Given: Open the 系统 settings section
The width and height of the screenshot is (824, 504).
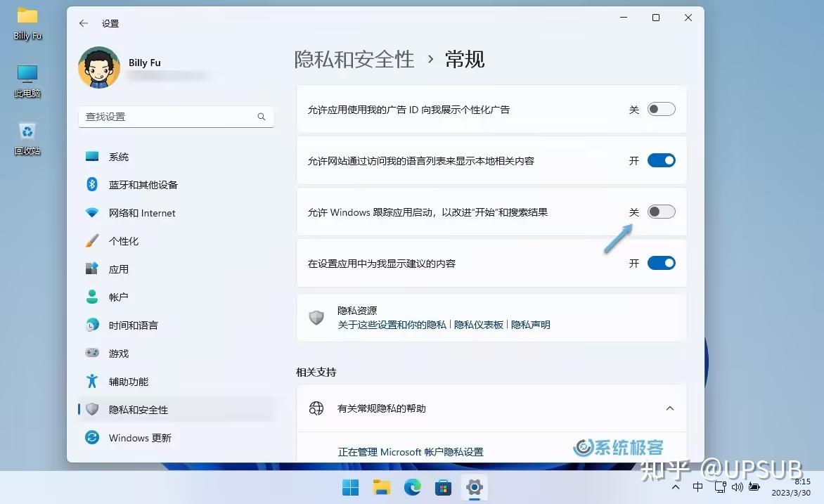Looking at the screenshot, I should 118,156.
